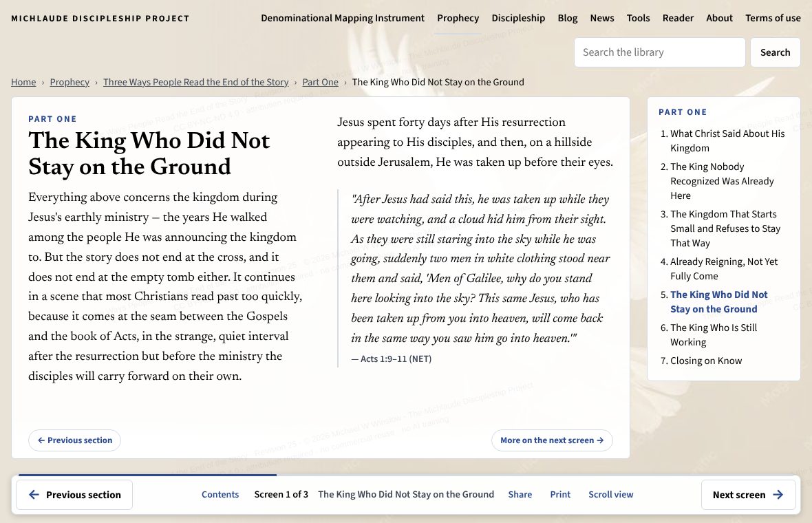Viewport: 812px width, 523px height.
Task: Click the Next screen button
Action: [x=748, y=495]
